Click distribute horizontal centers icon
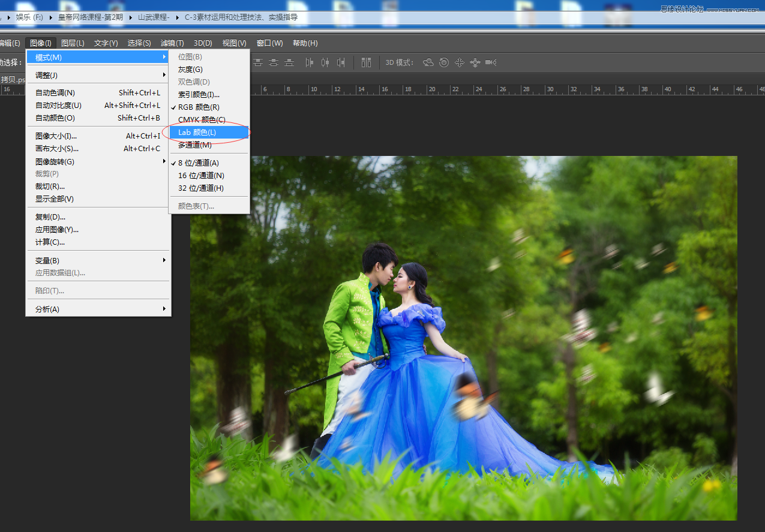The image size is (765, 532). pos(326,62)
